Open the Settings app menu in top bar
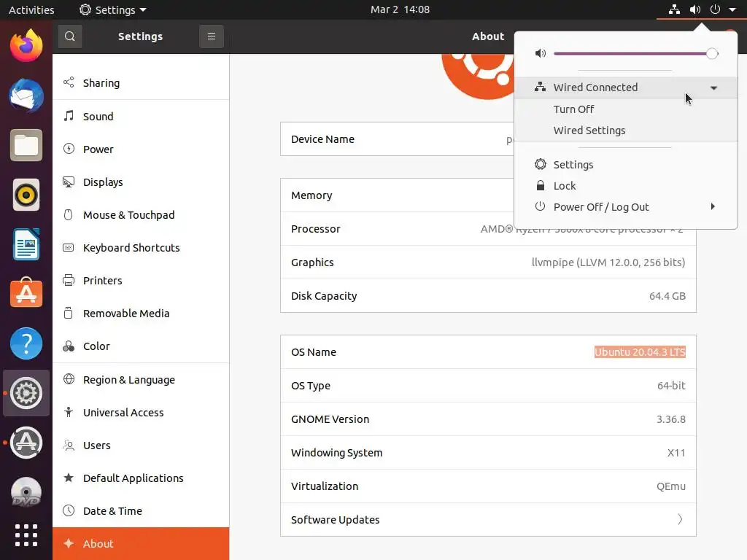The width and height of the screenshot is (747, 560). (x=113, y=9)
